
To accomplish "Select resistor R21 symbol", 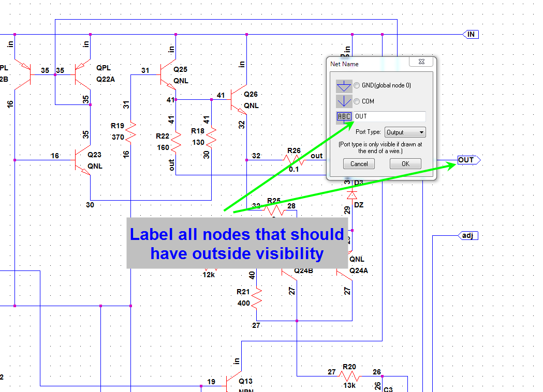I will [x=257, y=297].
